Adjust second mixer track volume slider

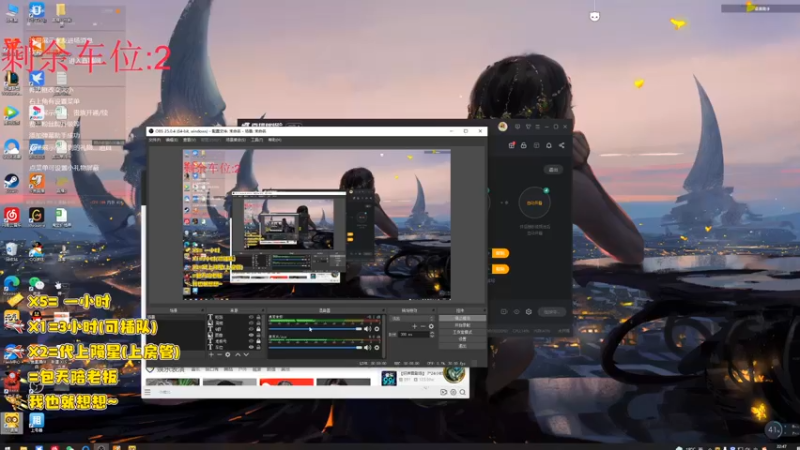click(315, 347)
